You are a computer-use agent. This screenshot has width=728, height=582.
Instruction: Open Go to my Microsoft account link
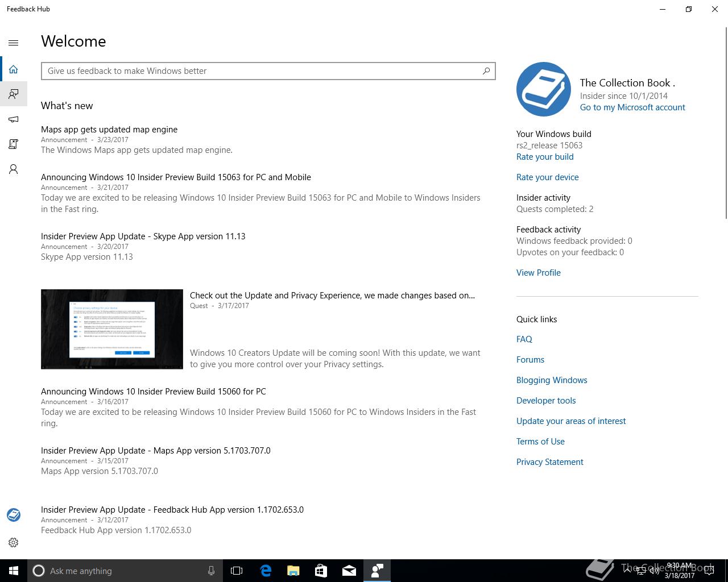632,107
